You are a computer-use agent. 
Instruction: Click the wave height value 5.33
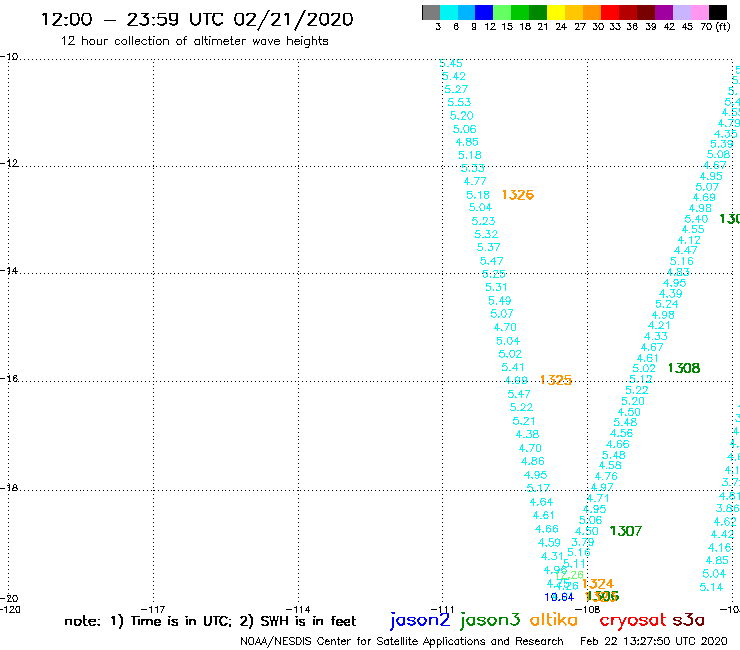point(472,168)
